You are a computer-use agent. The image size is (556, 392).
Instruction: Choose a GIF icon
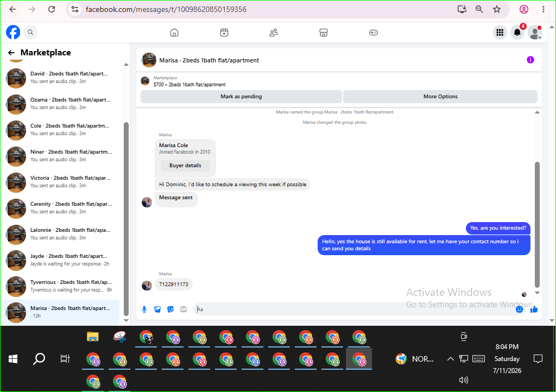pos(184,309)
